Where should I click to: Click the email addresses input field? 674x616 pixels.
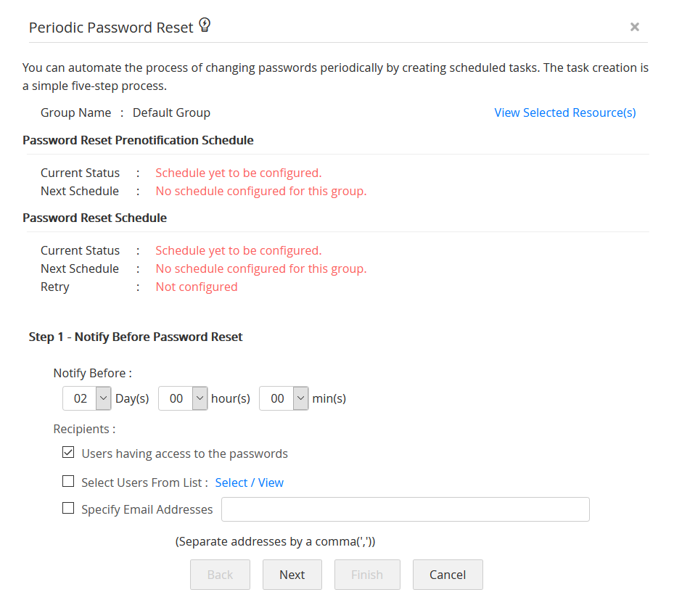tap(405, 509)
